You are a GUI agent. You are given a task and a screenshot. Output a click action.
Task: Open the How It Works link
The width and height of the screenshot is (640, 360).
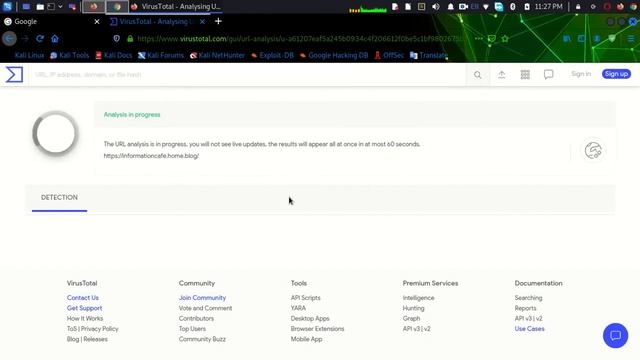pyautogui.click(x=85, y=318)
